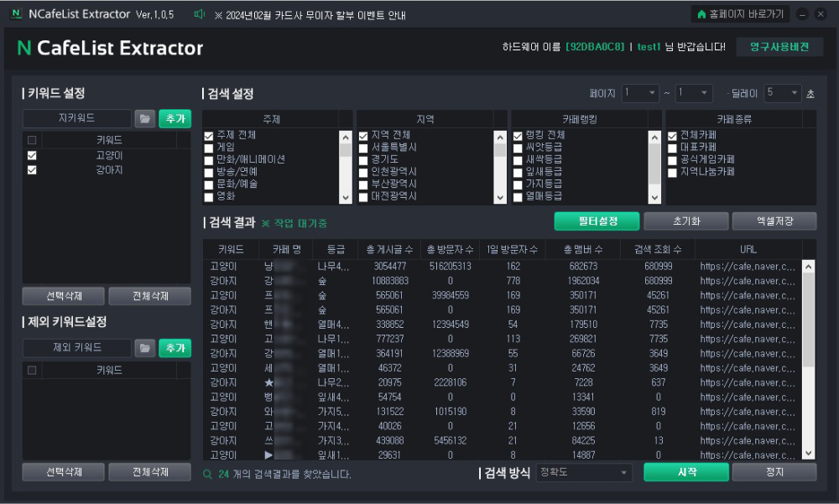The width and height of the screenshot is (839, 504).
Task: Open the 딜레이 seconds dropdown
Action: tap(783, 93)
